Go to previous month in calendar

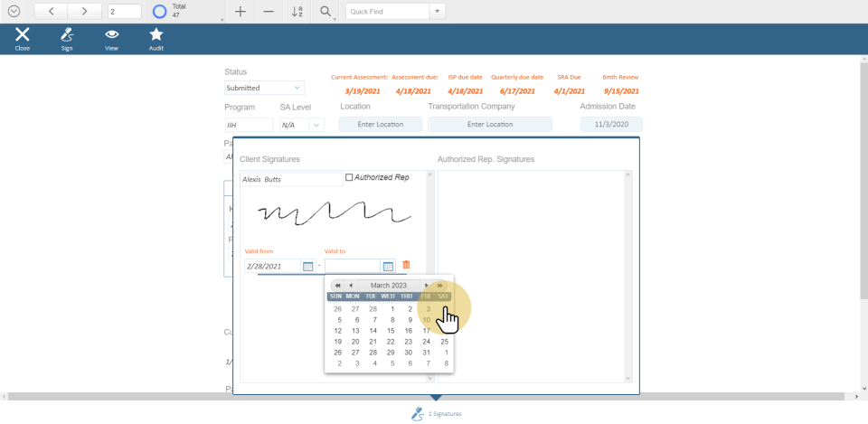pos(351,285)
